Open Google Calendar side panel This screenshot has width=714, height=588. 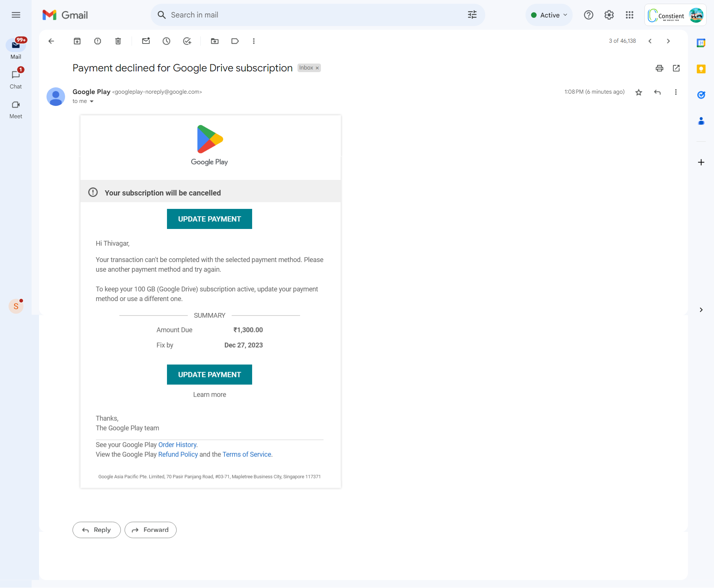click(x=701, y=43)
